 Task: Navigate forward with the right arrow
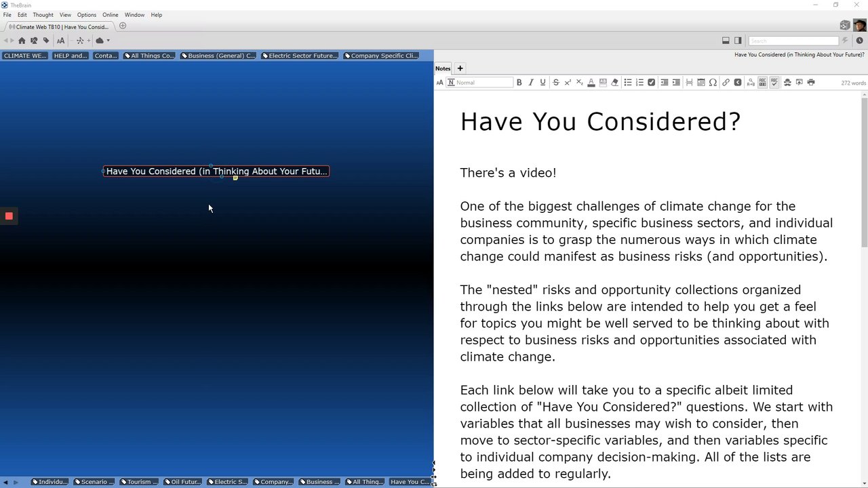[x=12, y=41]
